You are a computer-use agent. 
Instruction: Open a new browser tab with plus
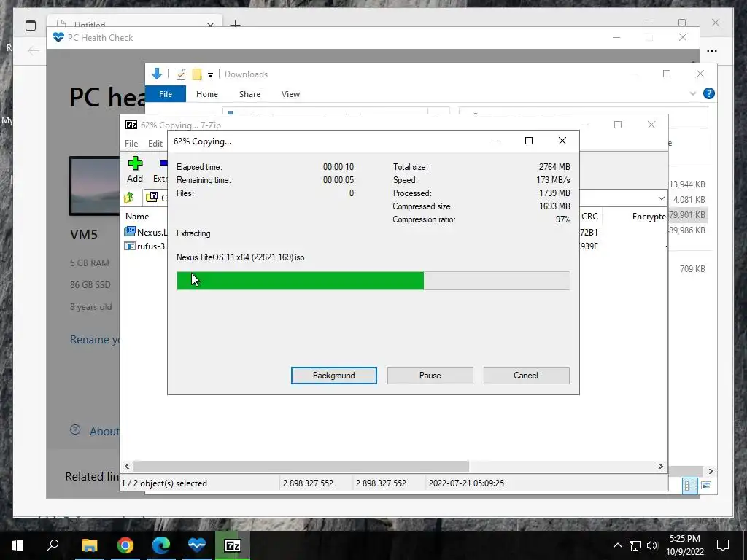pos(235,24)
